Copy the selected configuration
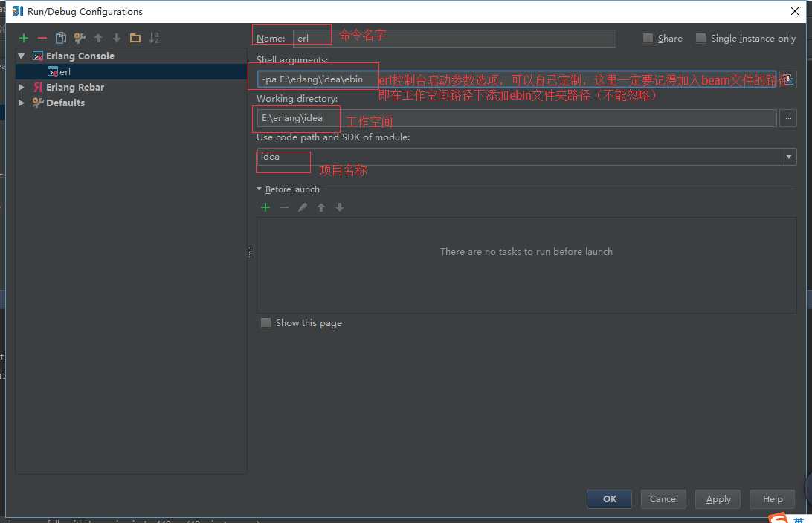 point(60,38)
